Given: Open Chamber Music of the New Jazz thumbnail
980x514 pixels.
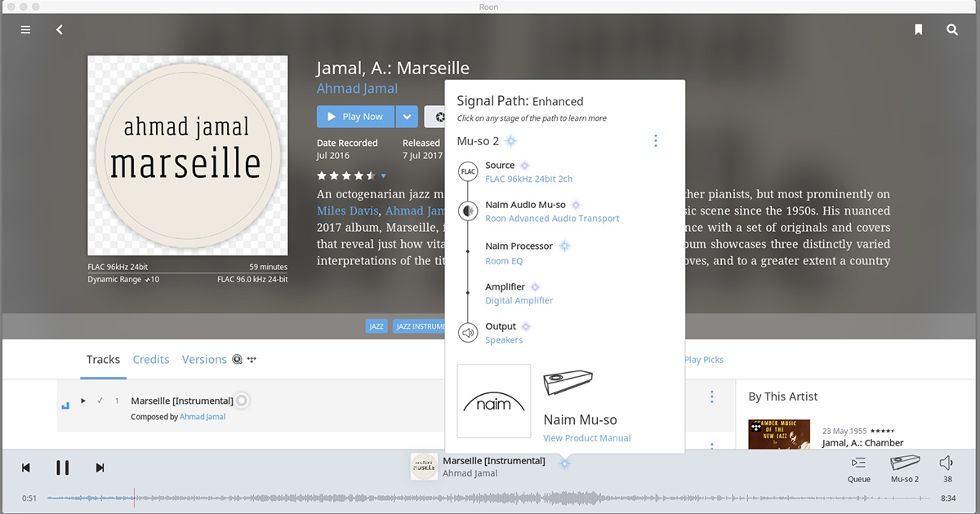Looking at the screenshot, I should (779, 434).
